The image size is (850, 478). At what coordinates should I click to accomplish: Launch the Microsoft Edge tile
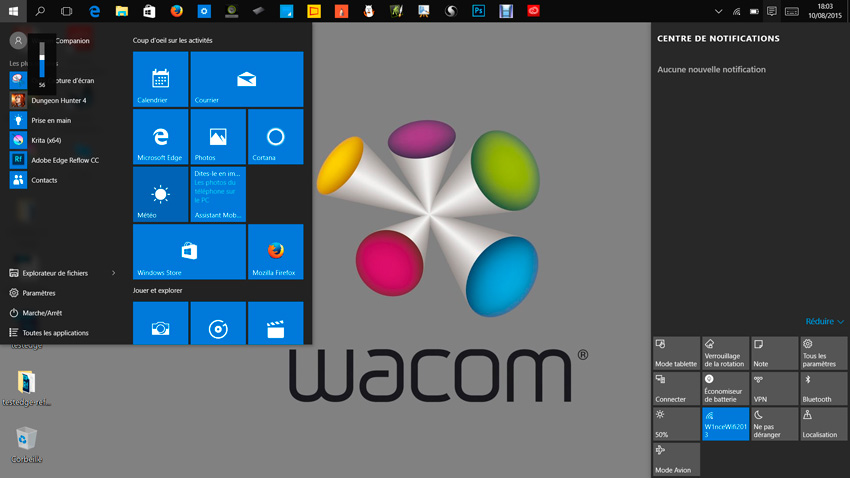[x=160, y=137]
